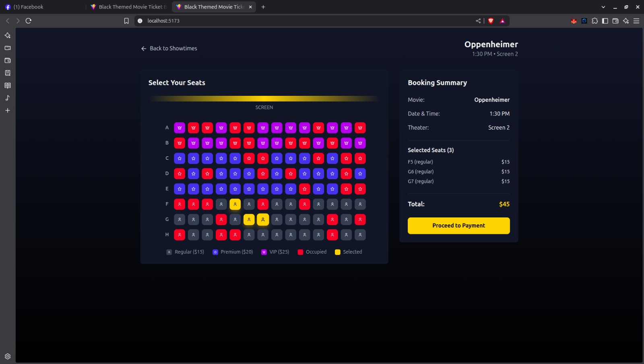Deselect selected seat F5
Viewport: 644px width, 364px height.
pyautogui.click(x=235, y=204)
